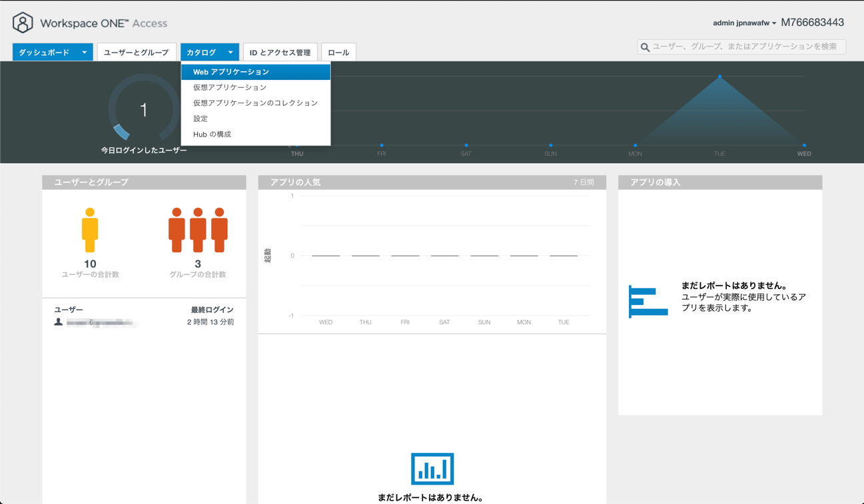864x504 pixels.
Task: Open the ID とアクセス管理 tab
Action: (x=280, y=53)
